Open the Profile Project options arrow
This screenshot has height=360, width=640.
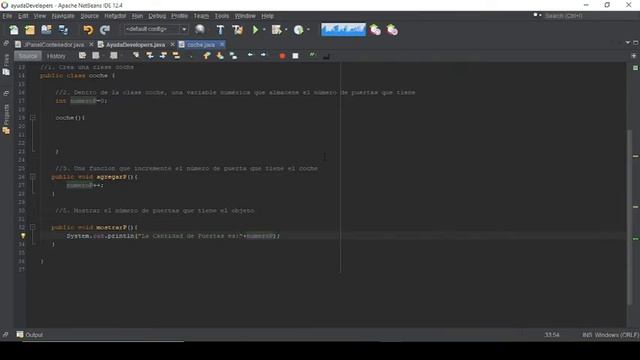tap(308, 30)
